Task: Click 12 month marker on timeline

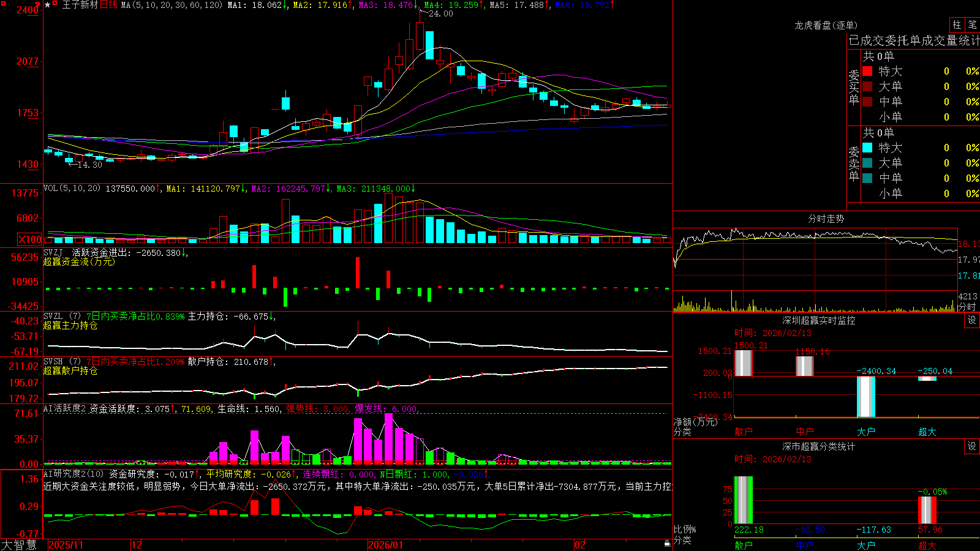Action: (137, 545)
